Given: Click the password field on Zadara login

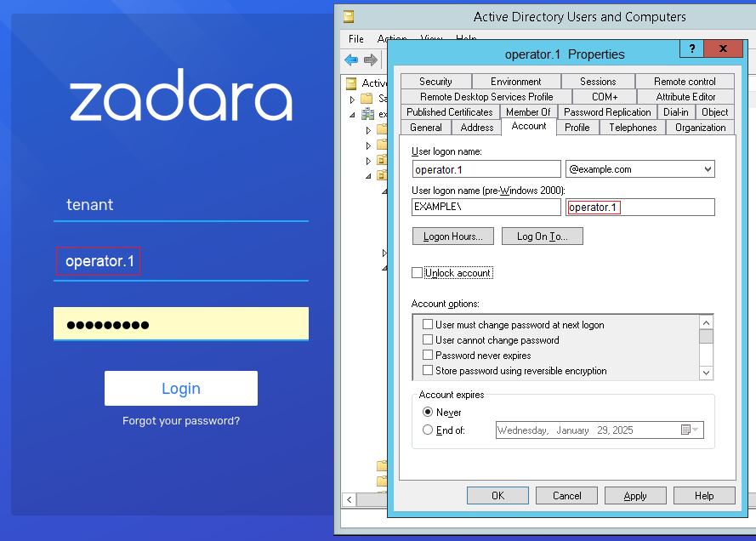Looking at the screenshot, I should click(x=181, y=323).
